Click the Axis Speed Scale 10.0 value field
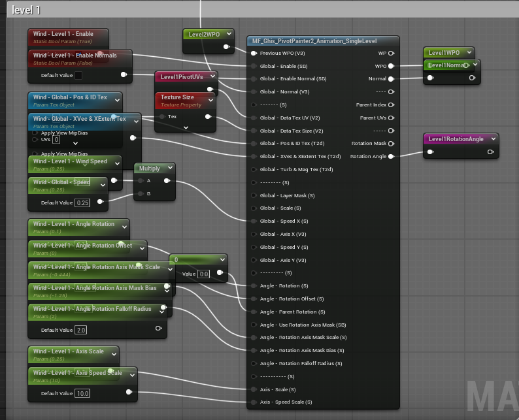This screenshot has height=420, width=519. coord(82,393)
